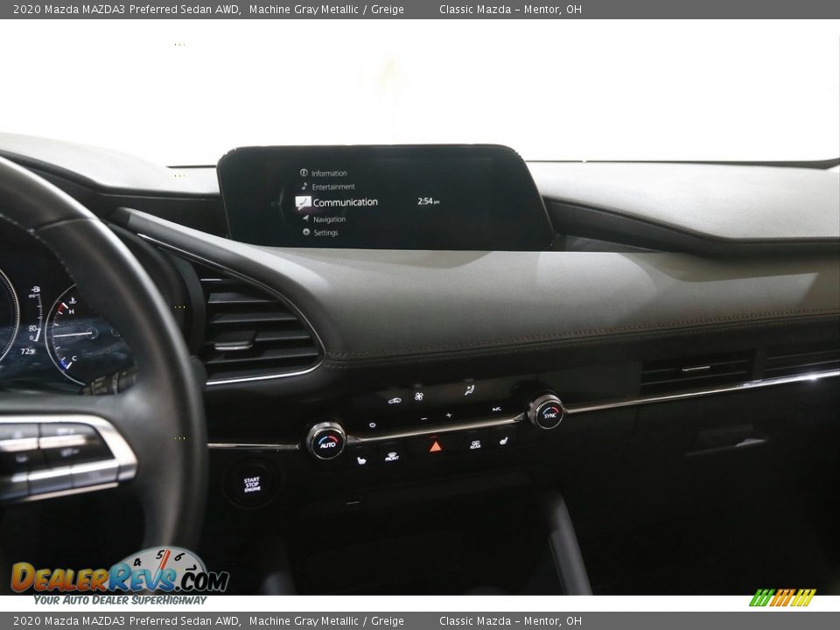Click the Information info icon
The image size is (840, 630).
coord(303,173)
